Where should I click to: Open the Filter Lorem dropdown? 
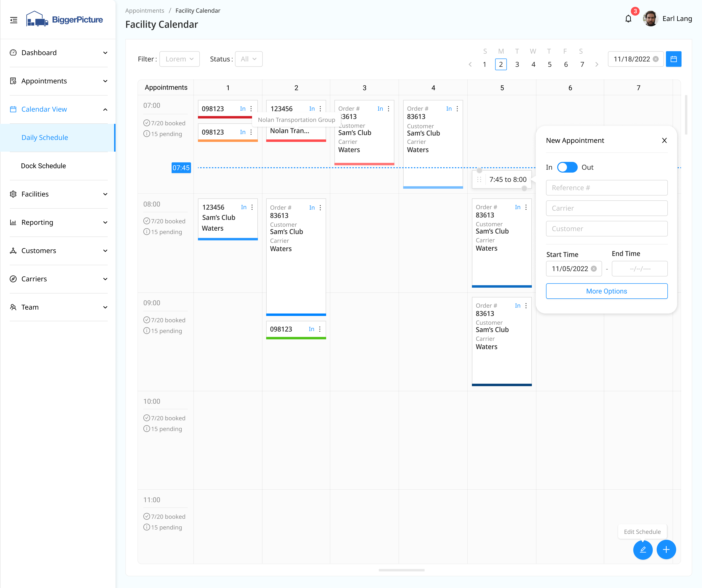coord(179,59)
